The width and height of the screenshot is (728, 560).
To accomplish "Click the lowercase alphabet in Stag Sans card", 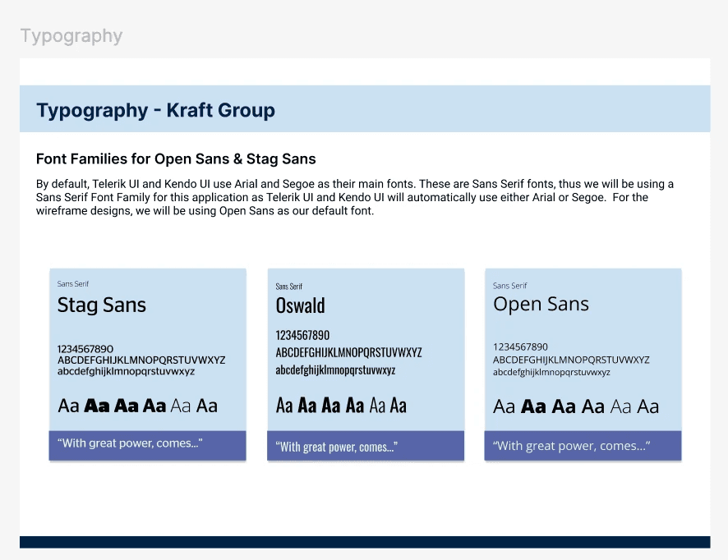I will pyautogui.click(x=126, y=371).
